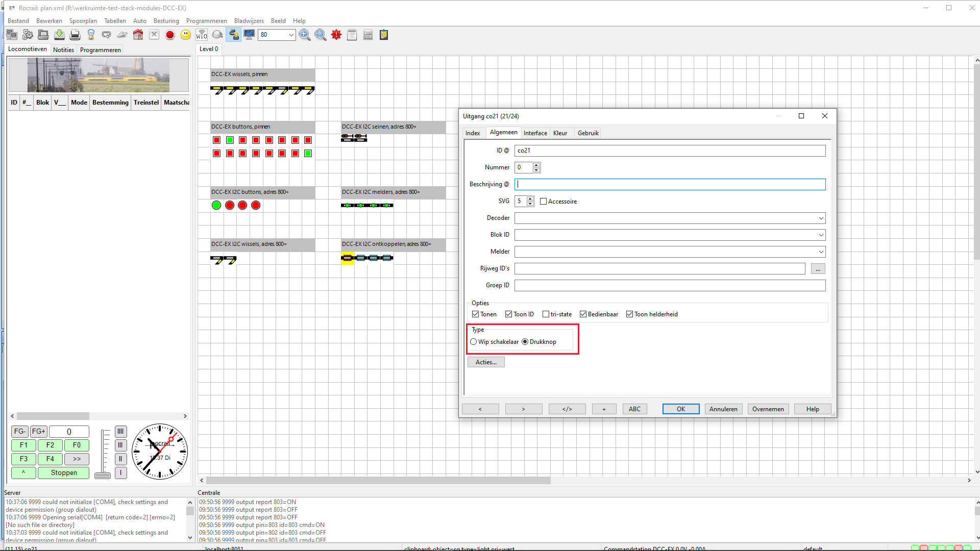Open the zoom level 80 combo box

point(291,35)
